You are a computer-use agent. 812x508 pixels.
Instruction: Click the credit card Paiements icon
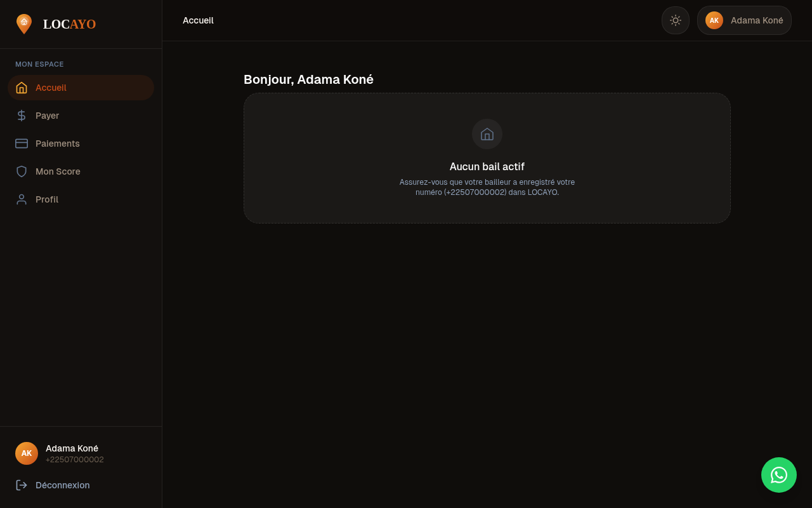tap(22, 144)
